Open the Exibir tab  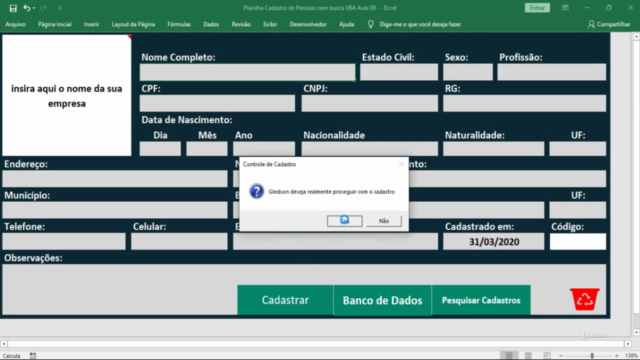click(x=270, y=24)
